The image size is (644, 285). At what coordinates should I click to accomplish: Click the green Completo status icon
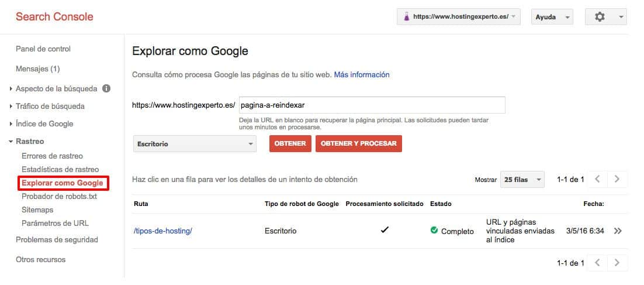coord(434,231)
